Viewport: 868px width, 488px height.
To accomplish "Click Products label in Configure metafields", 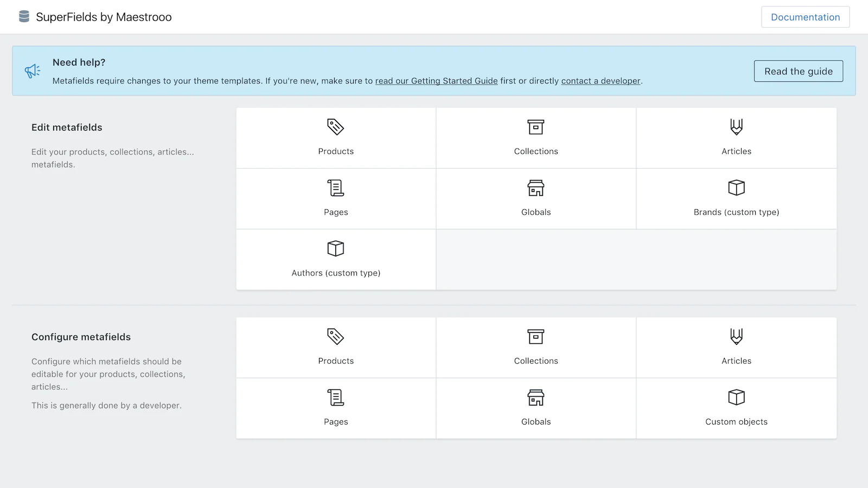I will point(336,361).
